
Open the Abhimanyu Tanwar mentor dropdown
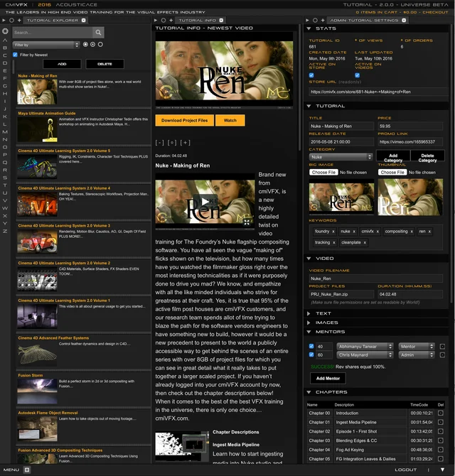coord(365,347)
